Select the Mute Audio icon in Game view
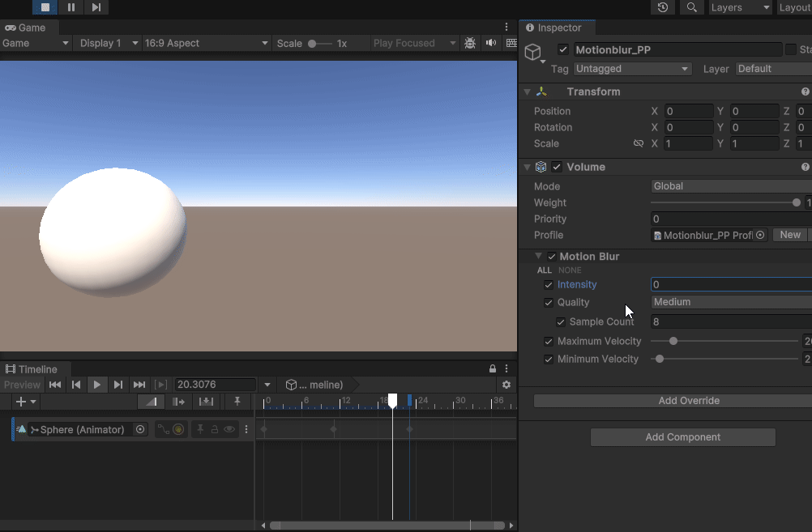Screen dimensions: 812x532 point(490,43)
